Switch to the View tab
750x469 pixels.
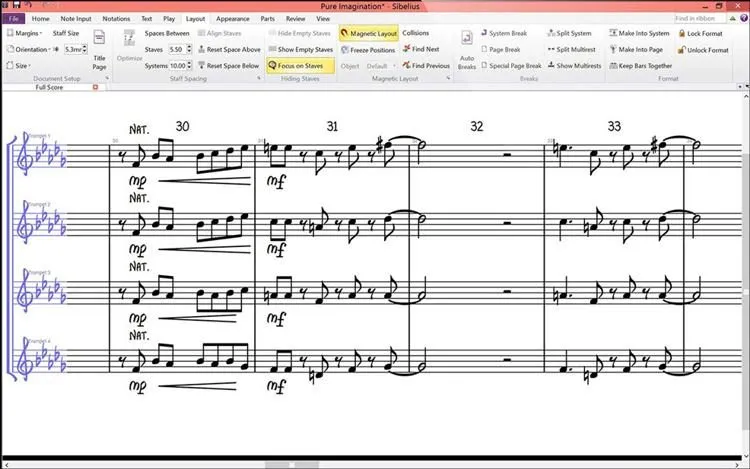323,19
